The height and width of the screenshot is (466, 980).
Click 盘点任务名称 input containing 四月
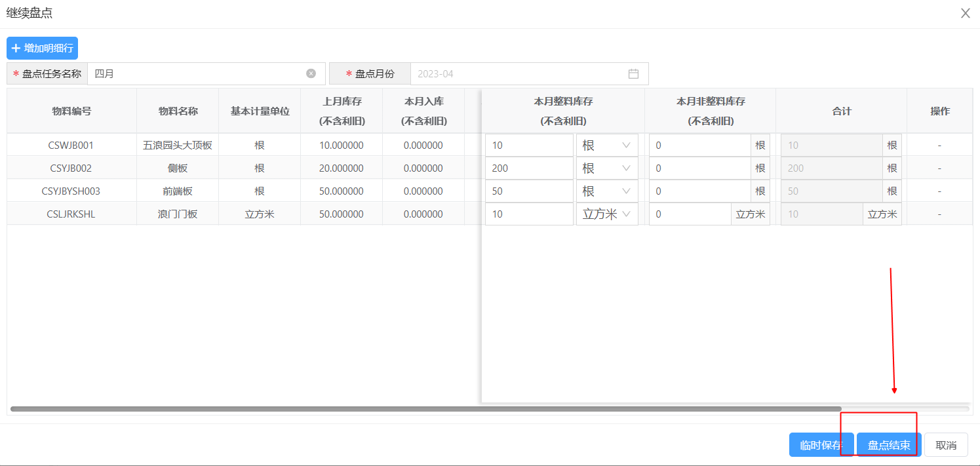click(197, 73)
